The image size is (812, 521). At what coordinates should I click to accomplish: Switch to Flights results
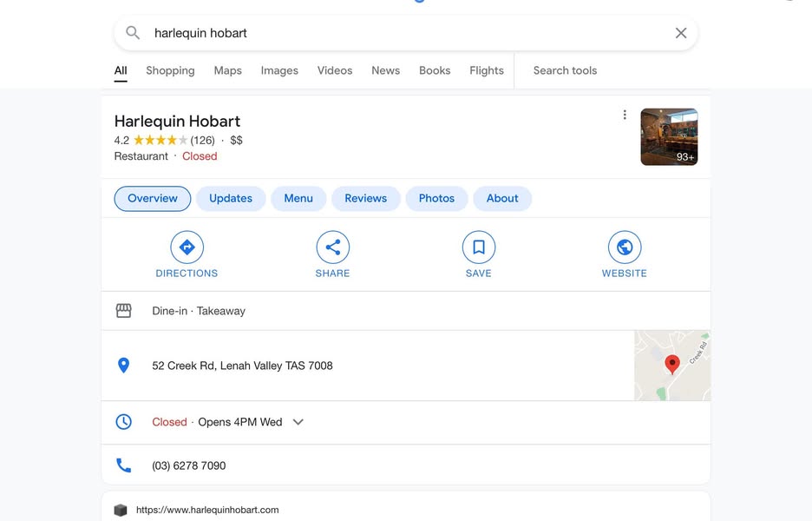point(487,70)
